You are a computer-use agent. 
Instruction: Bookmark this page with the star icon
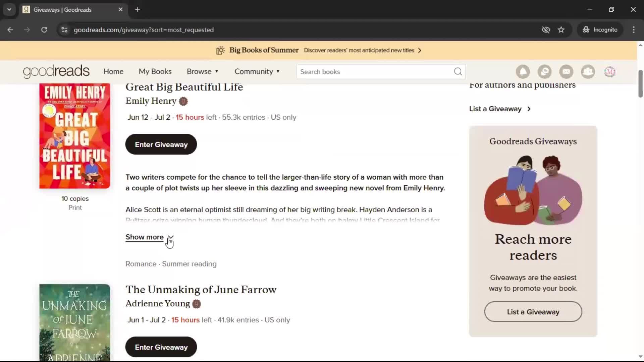[x=561, y=30]
